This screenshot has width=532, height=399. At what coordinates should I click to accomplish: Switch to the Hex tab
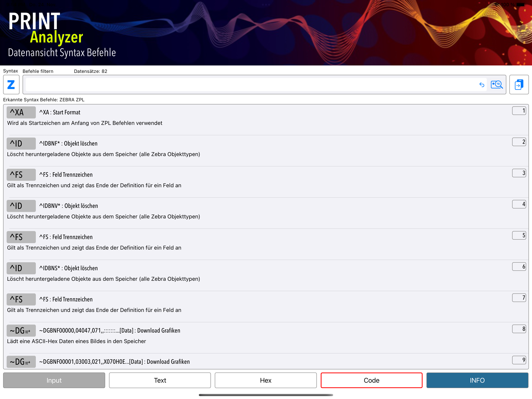pos(266,380)
